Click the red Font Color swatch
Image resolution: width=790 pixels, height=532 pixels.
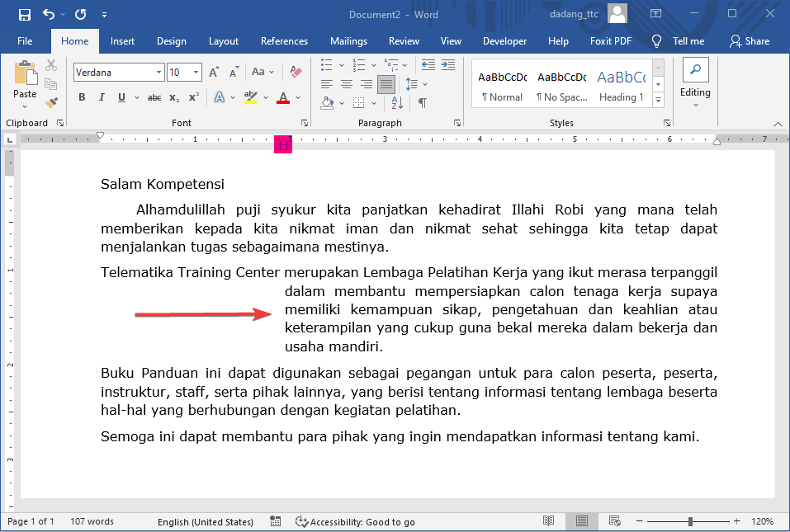(x=283, y=98)
